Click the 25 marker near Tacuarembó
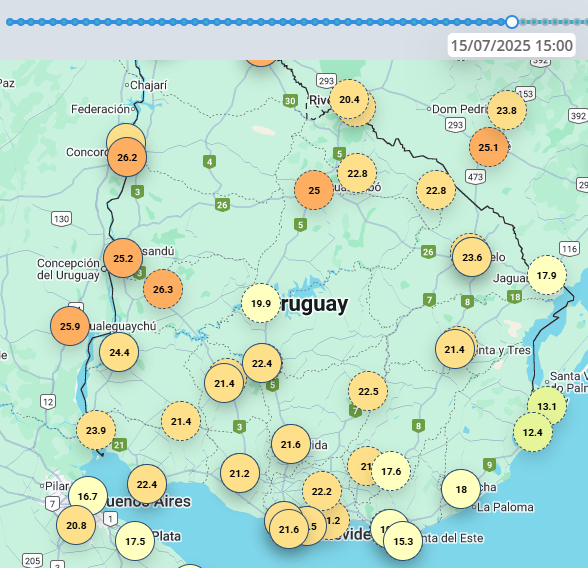This screenshot has height=568, width=588. click(314, 190)
